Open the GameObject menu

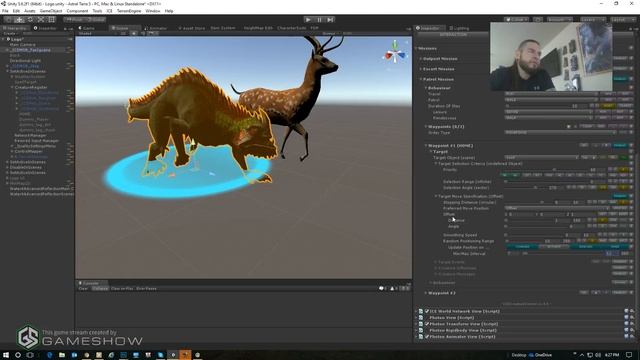pyautogui.click(x=51, y=11)
